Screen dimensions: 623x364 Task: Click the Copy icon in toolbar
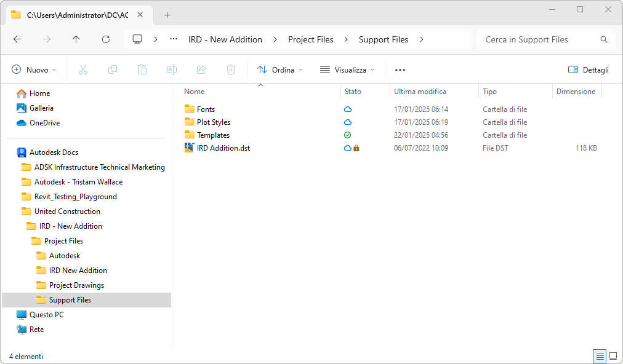click(113, 69)
